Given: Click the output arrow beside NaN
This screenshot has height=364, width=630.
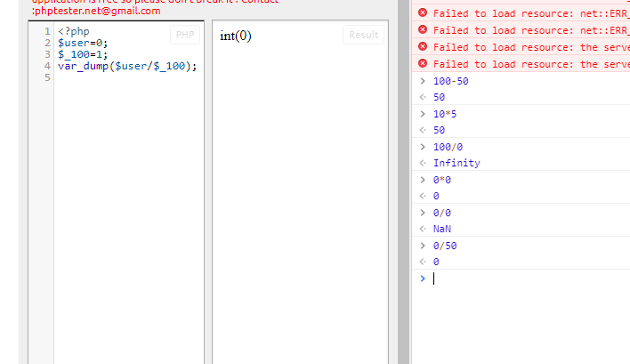Looking at the screenshot, I should pyautogui.click(x=423, y=229).
